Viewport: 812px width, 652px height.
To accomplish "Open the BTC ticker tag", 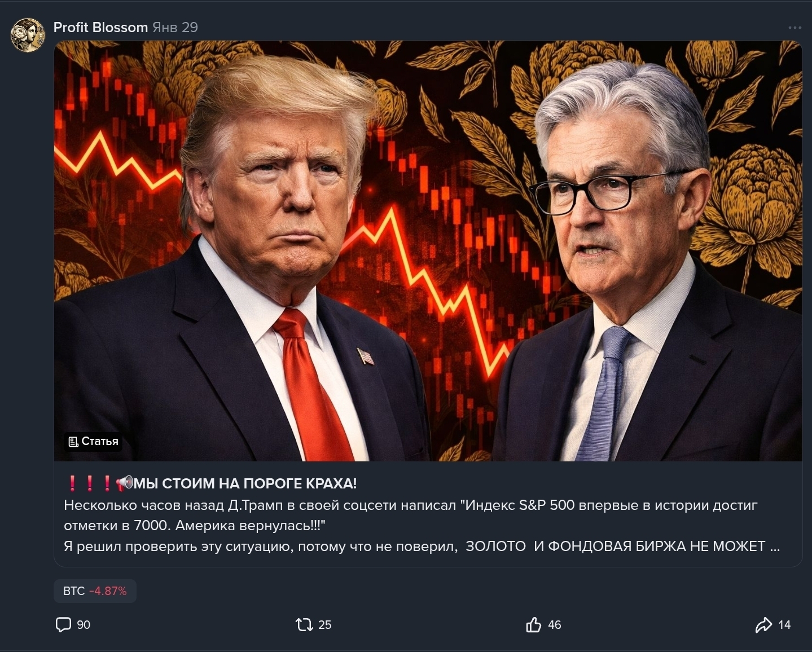I will click(95, 591).
